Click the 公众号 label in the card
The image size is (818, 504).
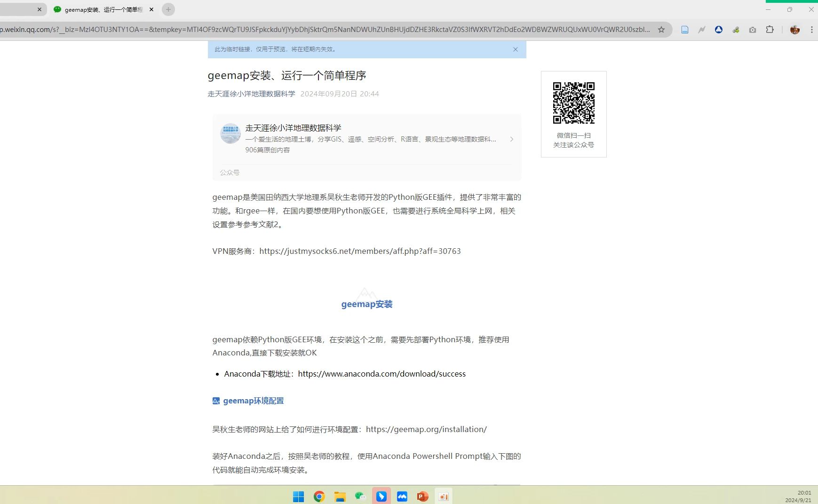click(230, 173)
